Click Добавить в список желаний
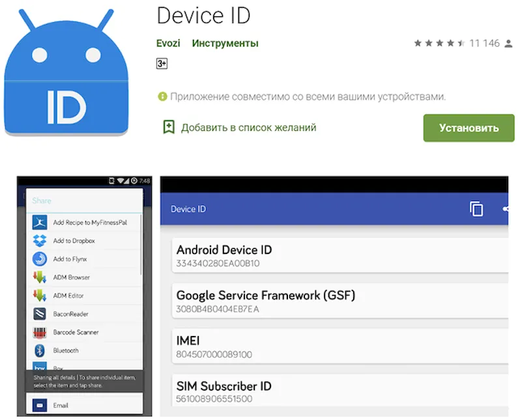The image size is (518, 420). coord(248,128)
